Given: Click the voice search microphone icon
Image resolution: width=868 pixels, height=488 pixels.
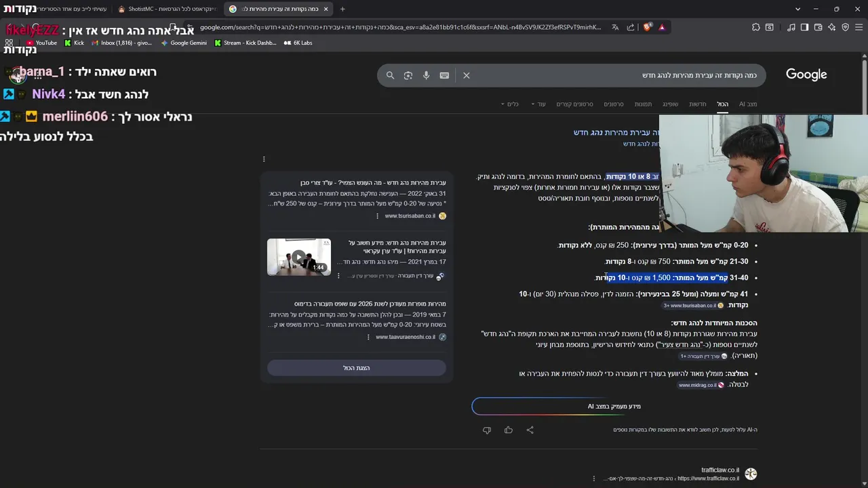Looking at the screenshot, I should coord(426,75).
